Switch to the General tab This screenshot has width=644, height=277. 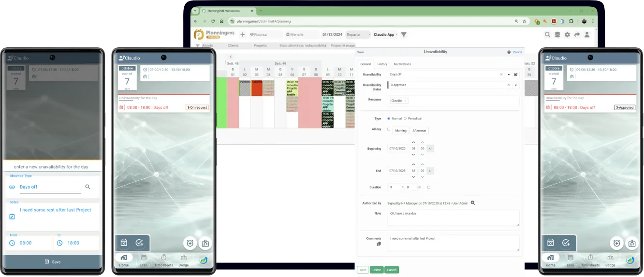tap(366, 64)
